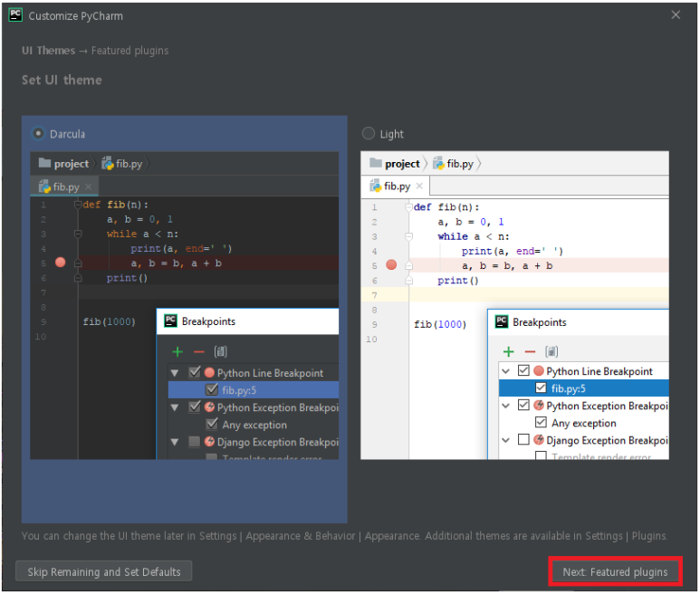700x594 pixels.
Task: Toggle Any exception checkbox in Darcula preview
Action: pos(212,424)
